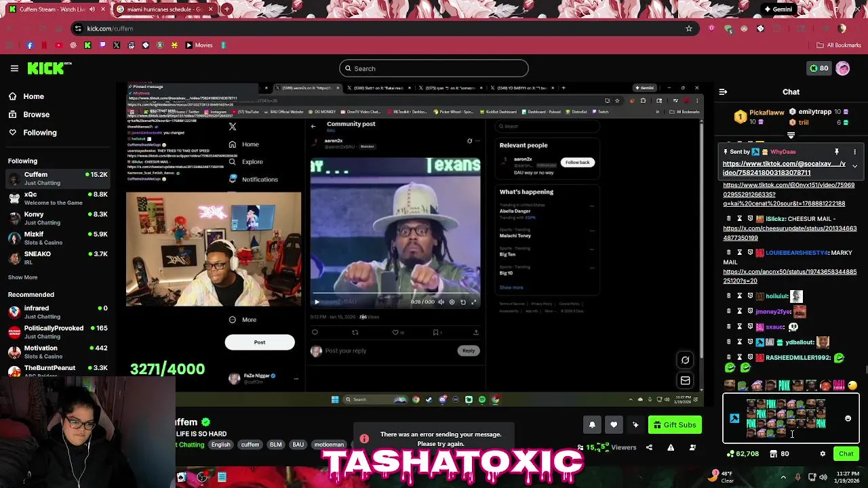
Task: Expand Show more followed channels
Action: click(22, 277)
